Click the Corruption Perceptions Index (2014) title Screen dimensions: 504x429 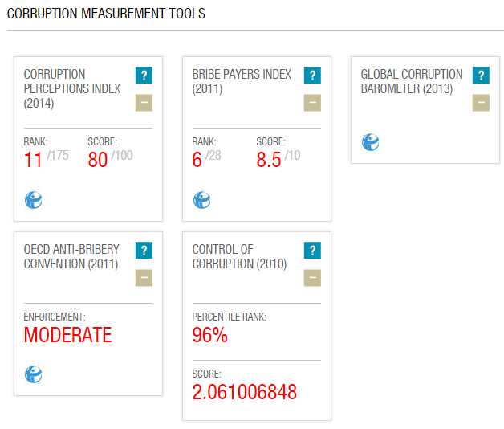pyautogui.click(x=72, y=88)
